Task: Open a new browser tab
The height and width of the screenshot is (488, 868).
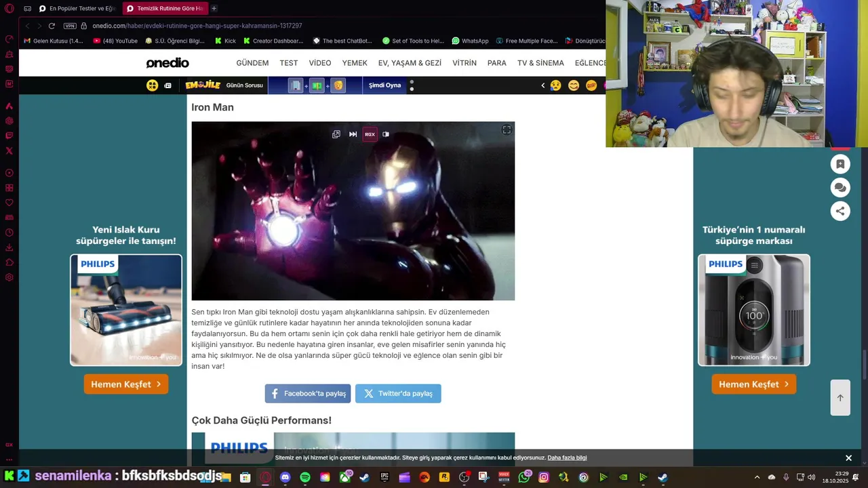Action: (214, 9)
